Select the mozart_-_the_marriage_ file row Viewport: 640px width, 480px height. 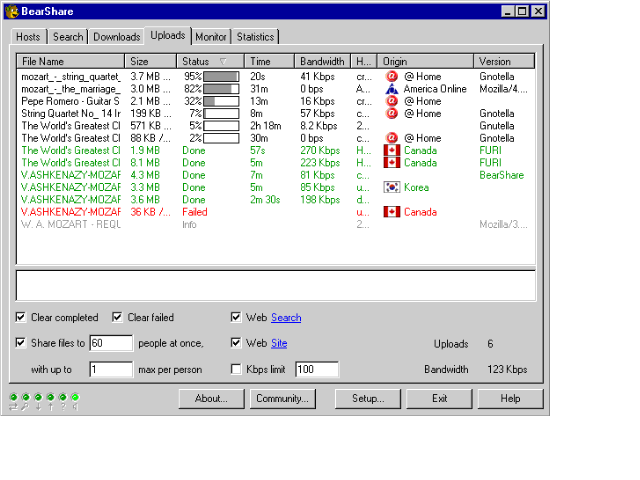tap(276, 89)
